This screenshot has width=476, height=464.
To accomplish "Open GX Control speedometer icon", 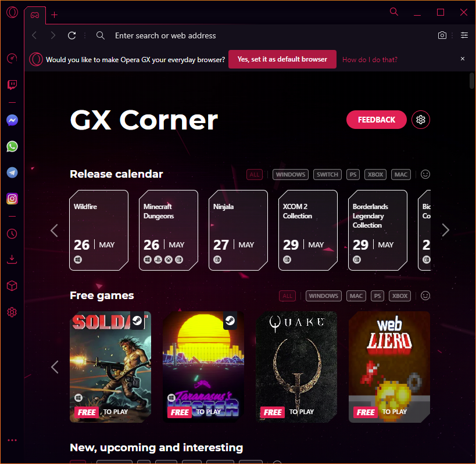I will pyautogui.click(x=12, y=58).
